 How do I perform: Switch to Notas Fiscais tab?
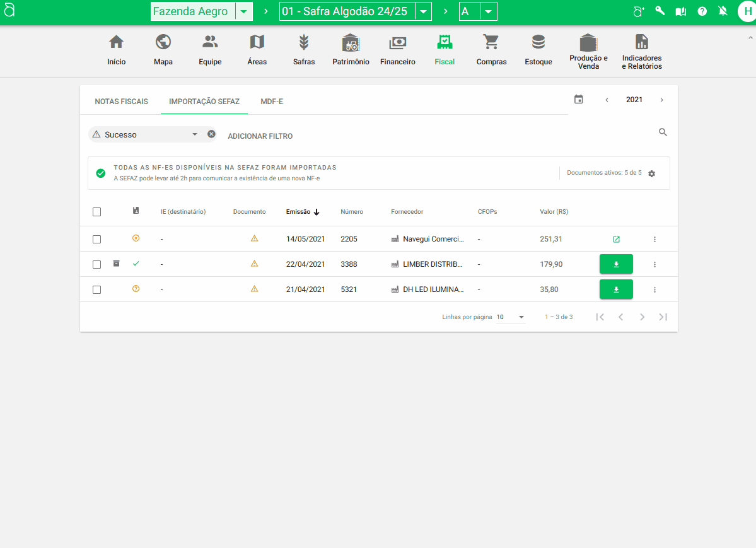[x=121, y=102]
